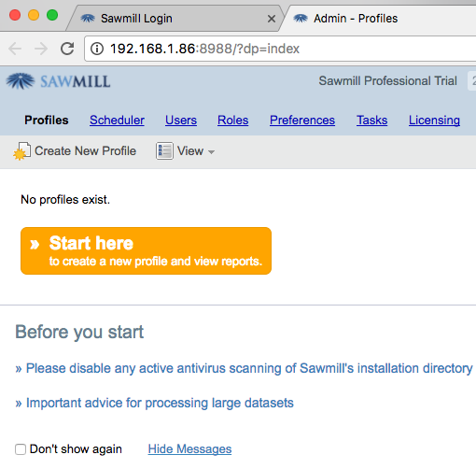Check the Don't show again checkbox
The image size is (476, 469).
point(21,449)
